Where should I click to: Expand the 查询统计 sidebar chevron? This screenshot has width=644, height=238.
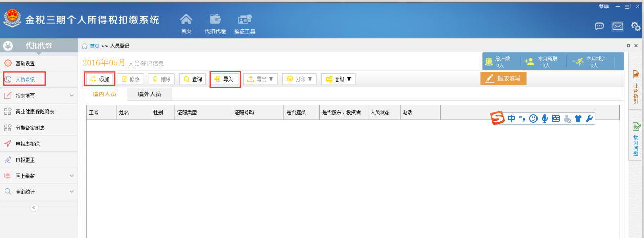(71, 192)
